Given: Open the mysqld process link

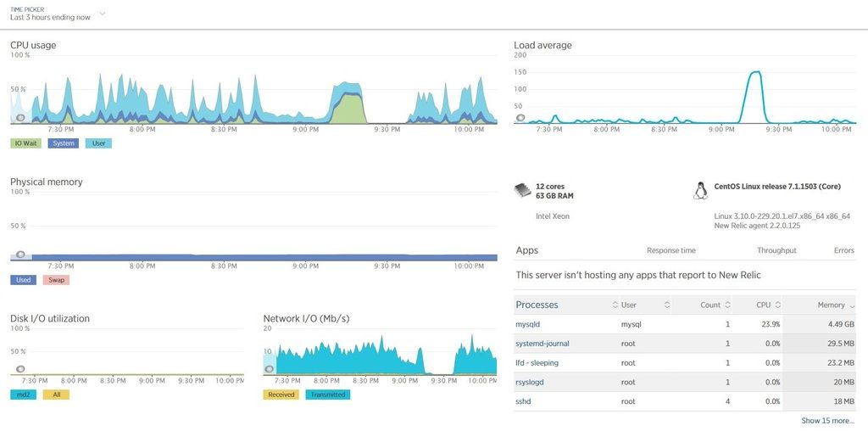Looking at the screenshot, I should [x=527, y=324].
